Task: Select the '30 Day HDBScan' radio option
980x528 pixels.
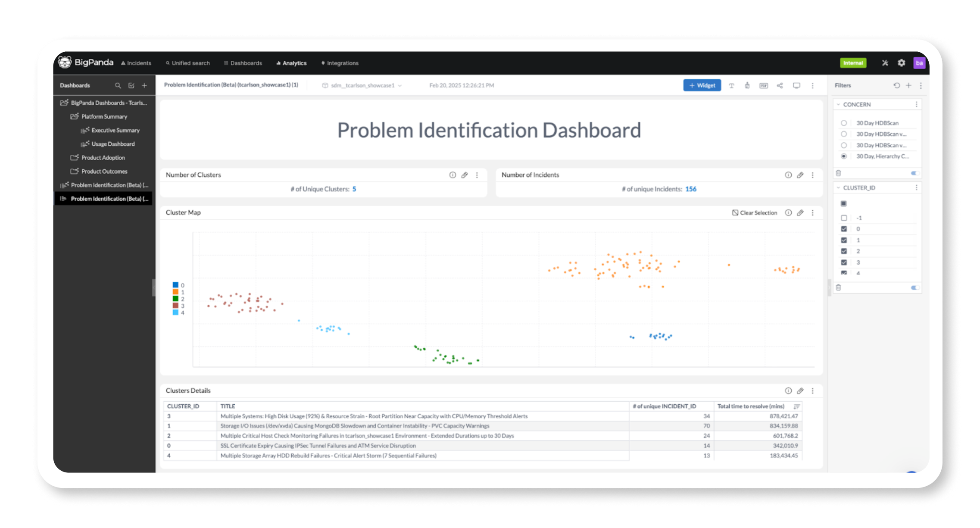Action: pyautogui.click(x=844, y=123)
